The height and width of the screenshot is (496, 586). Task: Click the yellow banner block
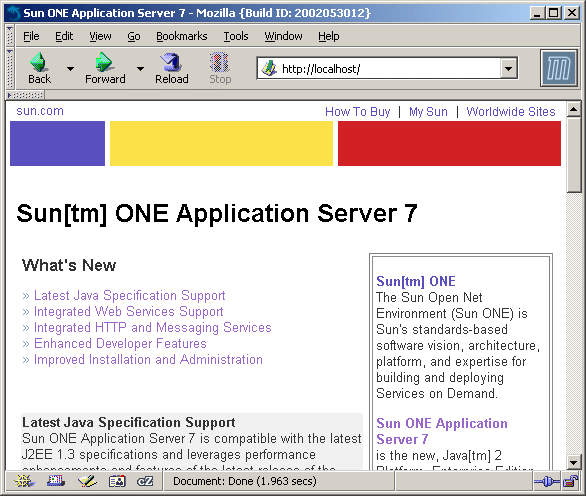click(221, 143)
